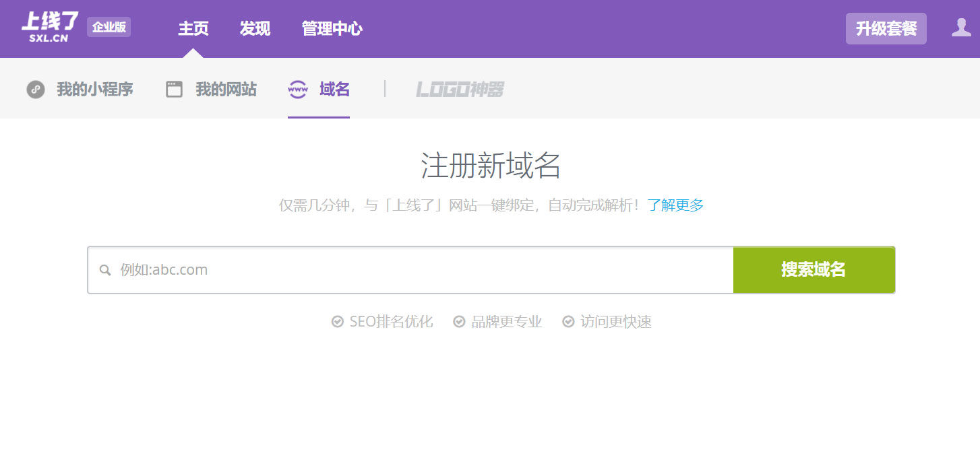The width and height of the screenshot is (980, 472).
Task: Click the 我的小程序 mini-program icon
Action: coord(36,89)
